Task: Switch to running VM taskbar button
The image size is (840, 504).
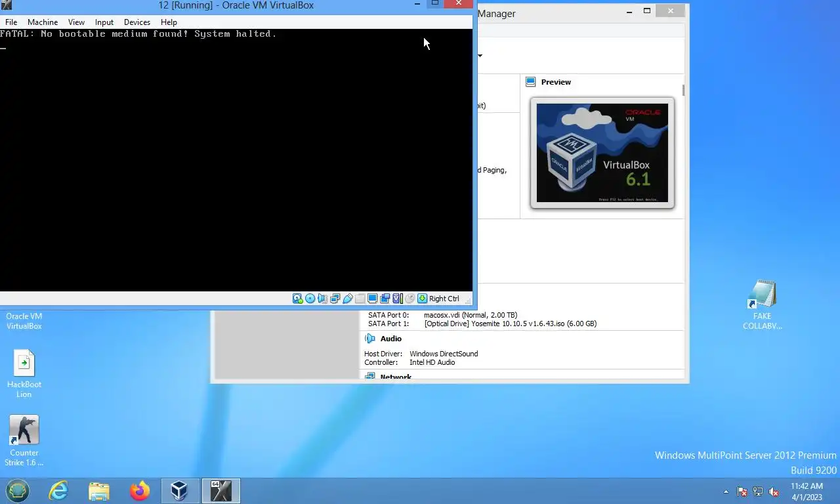Action: click(x=220, y=491)
